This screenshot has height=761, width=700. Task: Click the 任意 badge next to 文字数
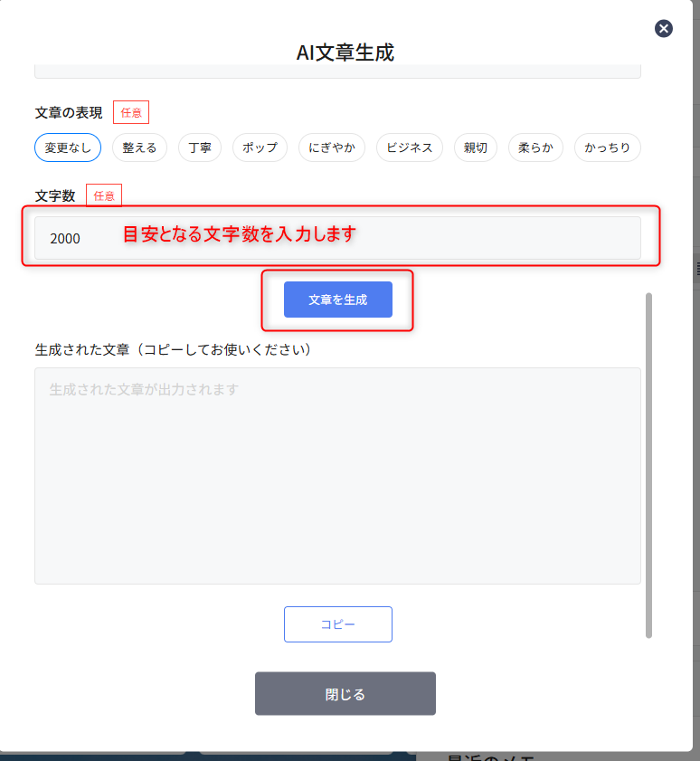pos(104,195)
